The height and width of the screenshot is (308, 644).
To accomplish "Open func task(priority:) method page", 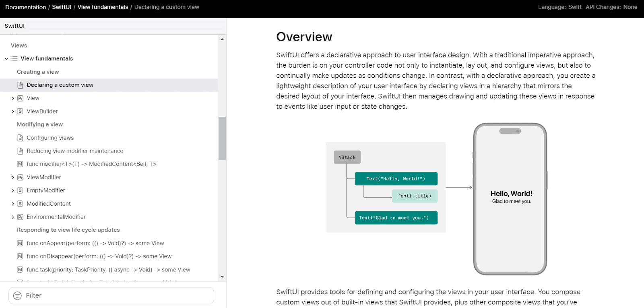I will pos(108,270).
